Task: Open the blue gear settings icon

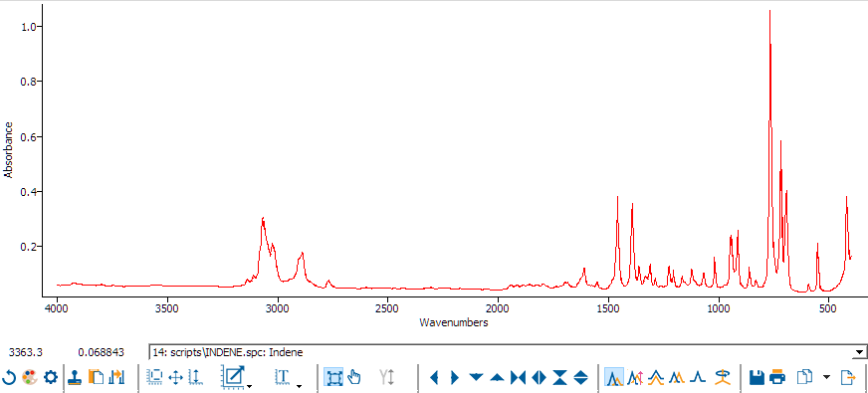Action: [51, 378]
